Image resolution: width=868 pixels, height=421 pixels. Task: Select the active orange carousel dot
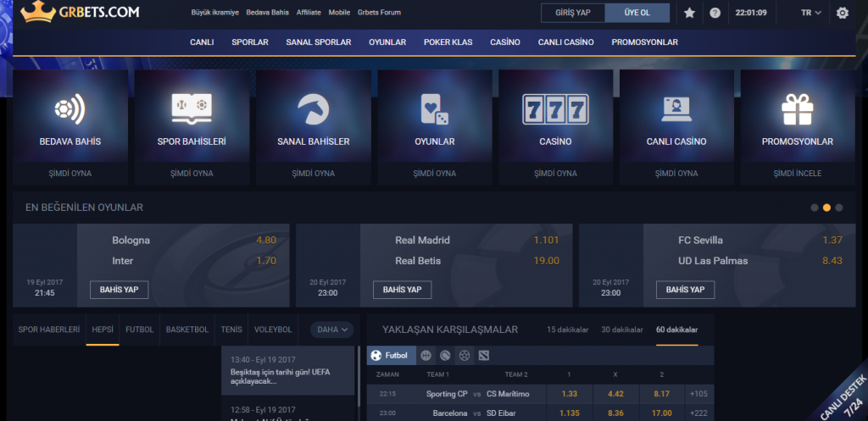[826, 208]
